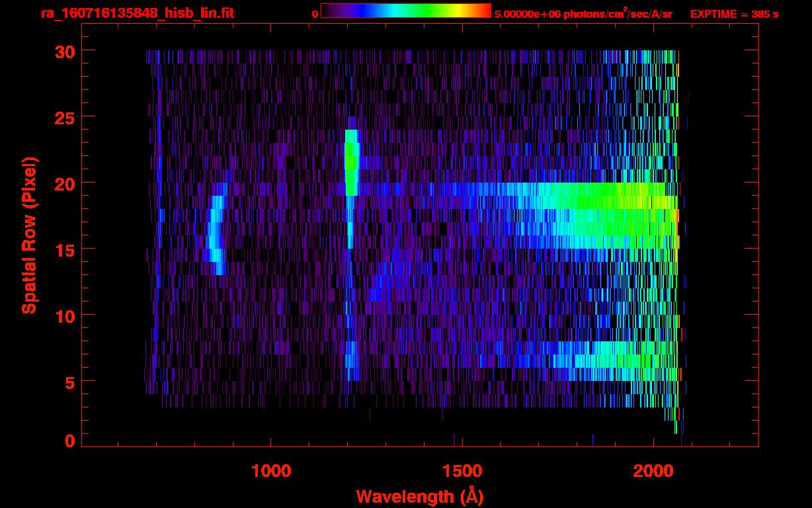Image resolution: width=812 pixels, height=508 pixels.
Task: Click the x-axis tick label 1000
Action: coord(272,470)
